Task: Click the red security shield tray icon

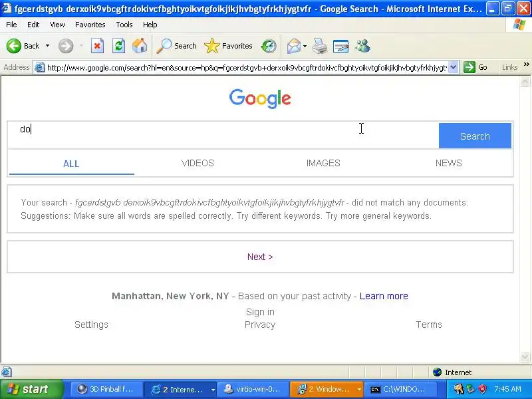Action: (482, 389)
